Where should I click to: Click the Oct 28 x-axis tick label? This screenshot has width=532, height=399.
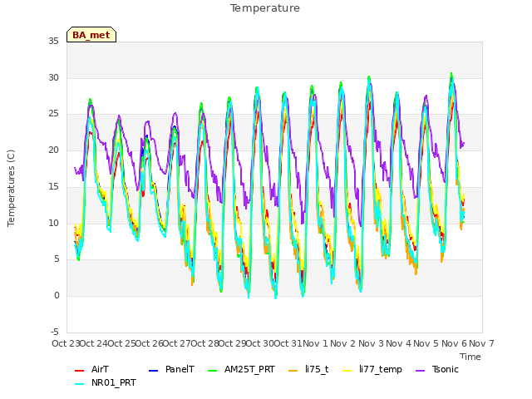tap(204, 343)
